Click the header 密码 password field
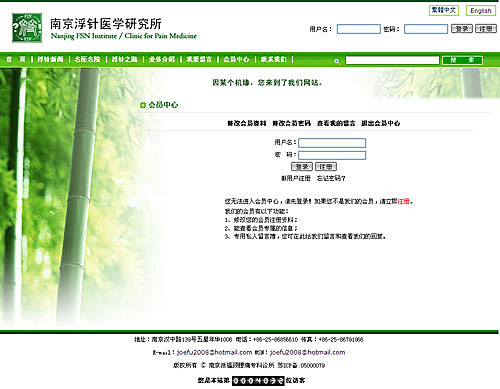The image size is (500, 389). (426, 29)
